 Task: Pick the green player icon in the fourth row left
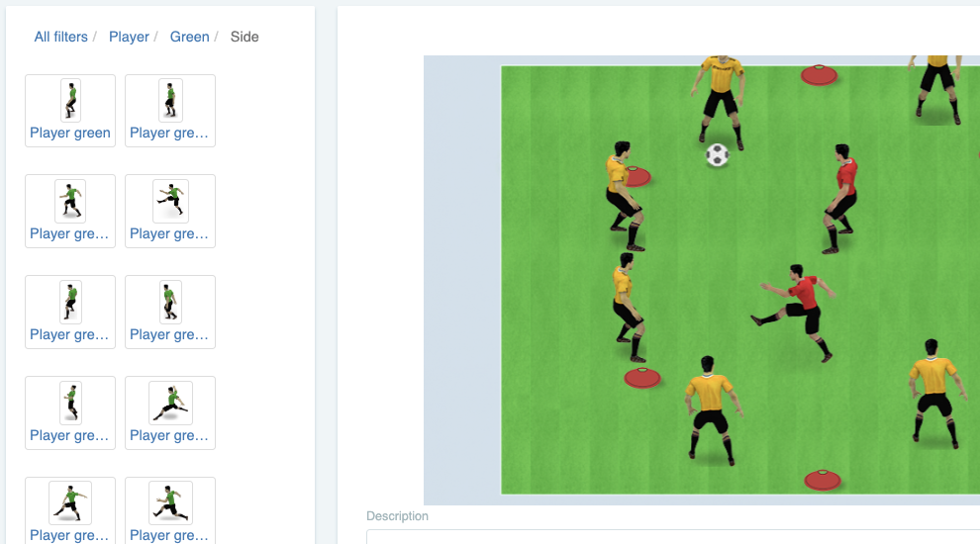click(x=70, y=412)
